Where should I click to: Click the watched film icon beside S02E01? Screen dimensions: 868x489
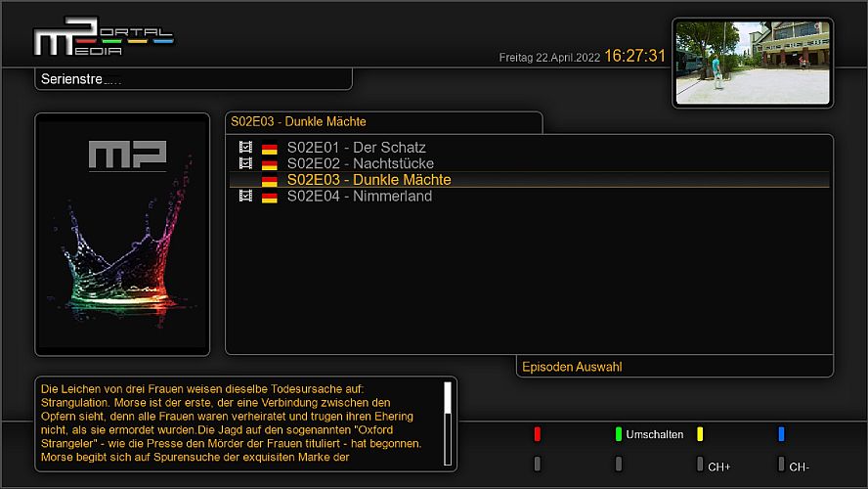click(245, 147)
